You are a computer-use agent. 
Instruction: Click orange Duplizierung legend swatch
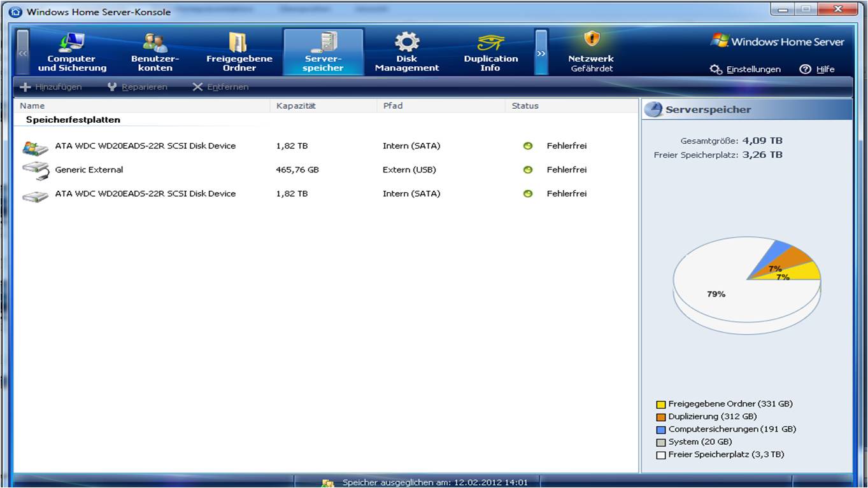tap(661, 417)
